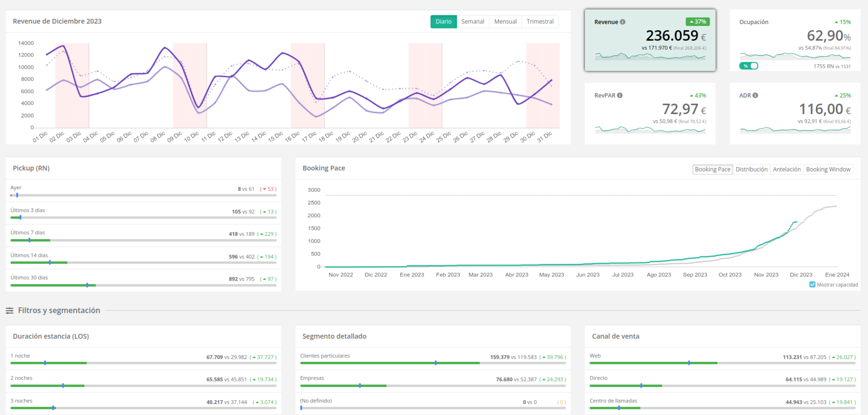Click the 113.231 vs 87.205 Web value
Viewport: 868px width, 415px height.
805,357
